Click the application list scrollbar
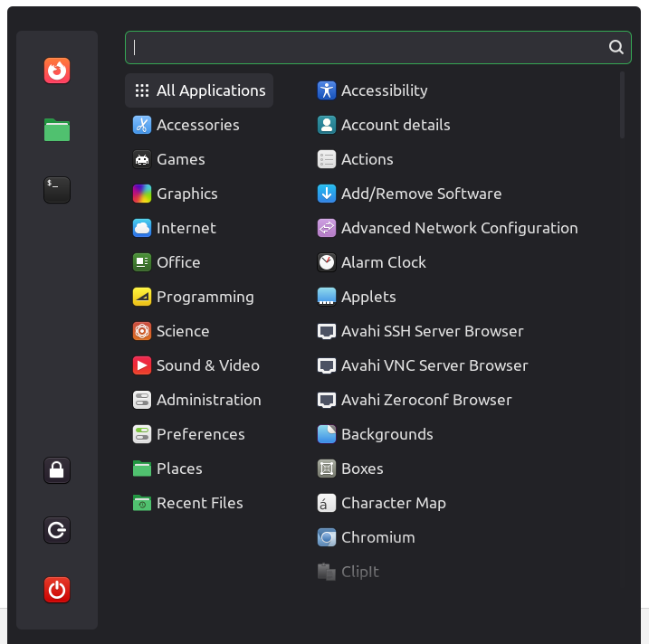Viewport: 649px width, 644px height. point(623,106)
